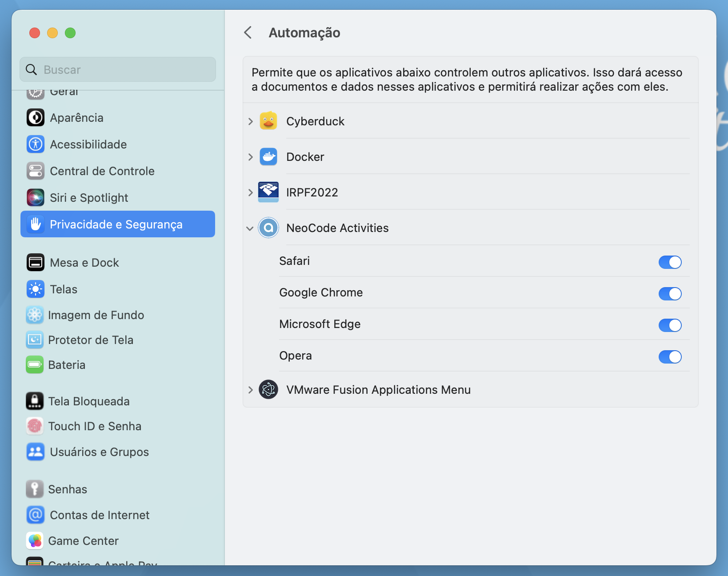Click the Docker whale icon
The width and height of the screenshot is (728, 576).
click(268, 156)
